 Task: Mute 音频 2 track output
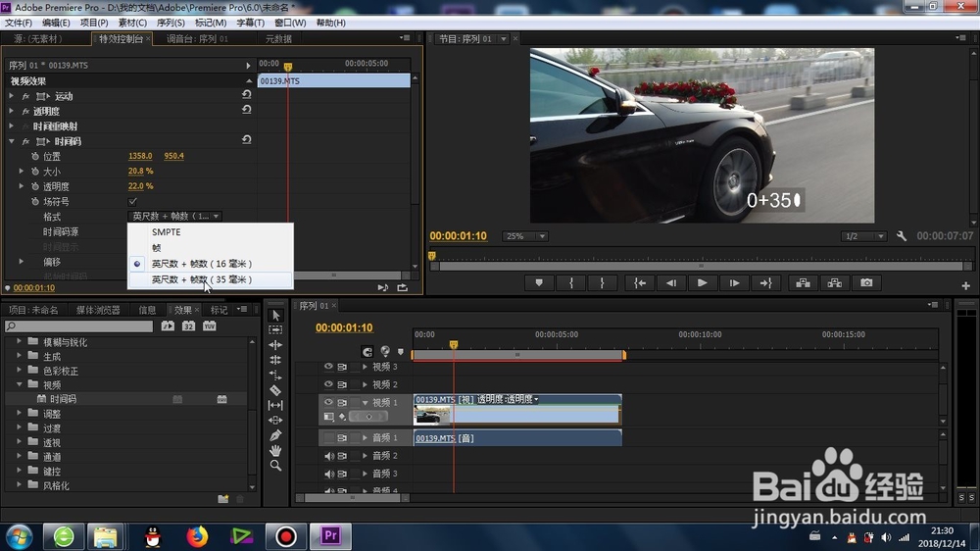tap(328, 456)
